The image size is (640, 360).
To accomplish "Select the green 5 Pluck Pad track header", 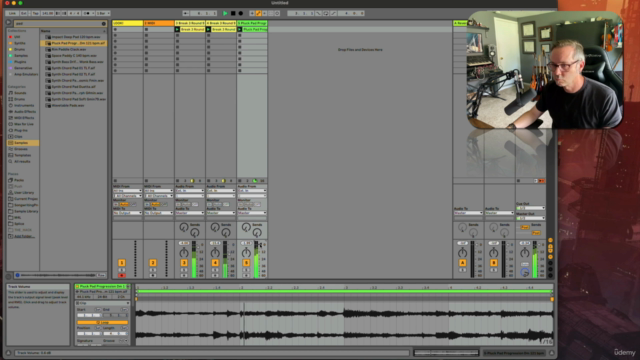I will coord(252,23).
